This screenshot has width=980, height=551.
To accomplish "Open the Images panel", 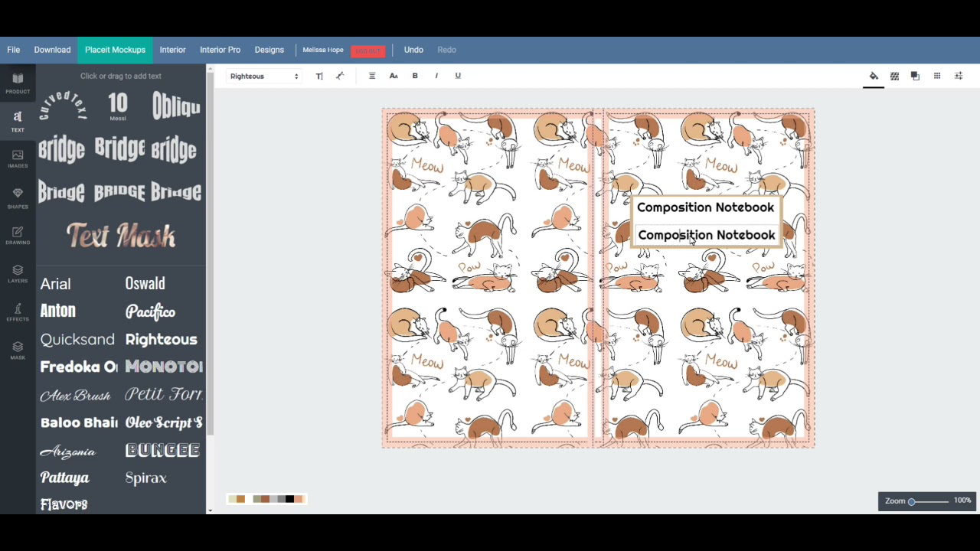I will click(x=18, y=159).
